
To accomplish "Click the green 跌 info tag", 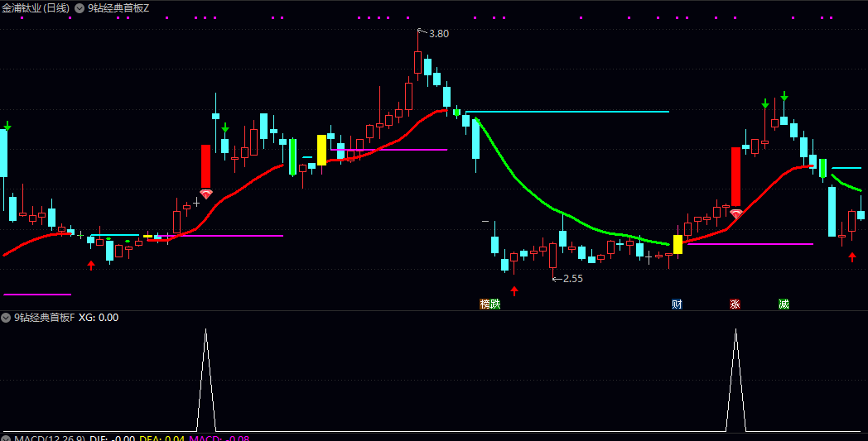I will 495,304.
